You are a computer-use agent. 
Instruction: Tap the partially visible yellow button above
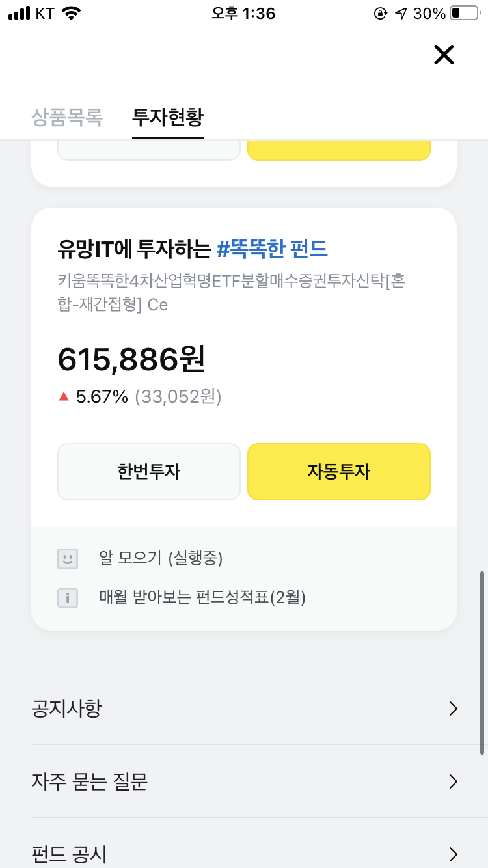[339, 150]
